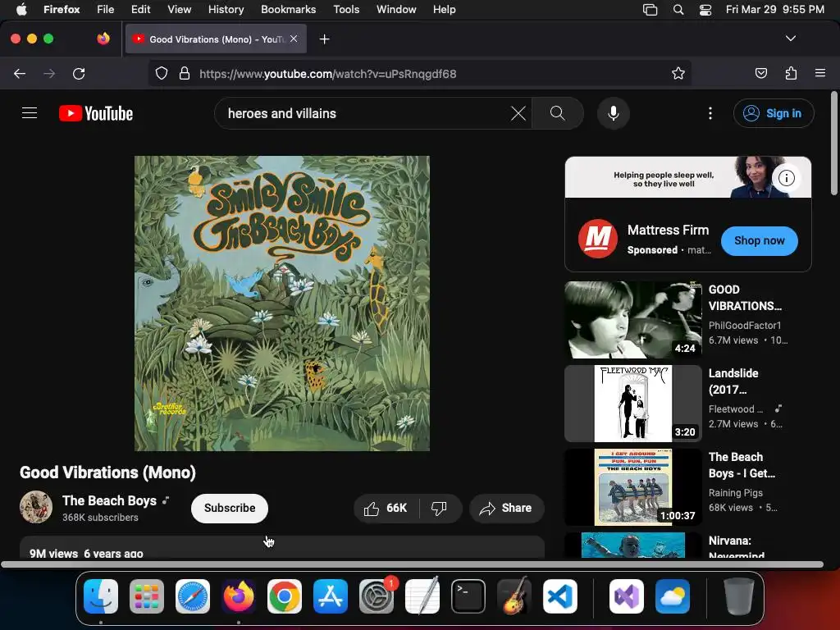Open The Beach Boys channel name link
The height and width of the screenshot is (630, 840).
point(109,500)
